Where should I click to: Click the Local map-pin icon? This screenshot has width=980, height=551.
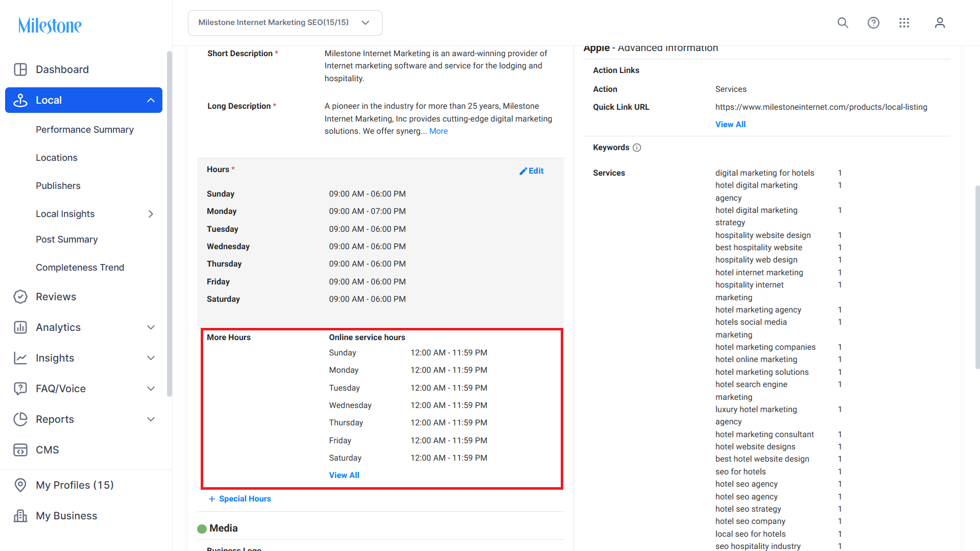click(x=20, y=100)
